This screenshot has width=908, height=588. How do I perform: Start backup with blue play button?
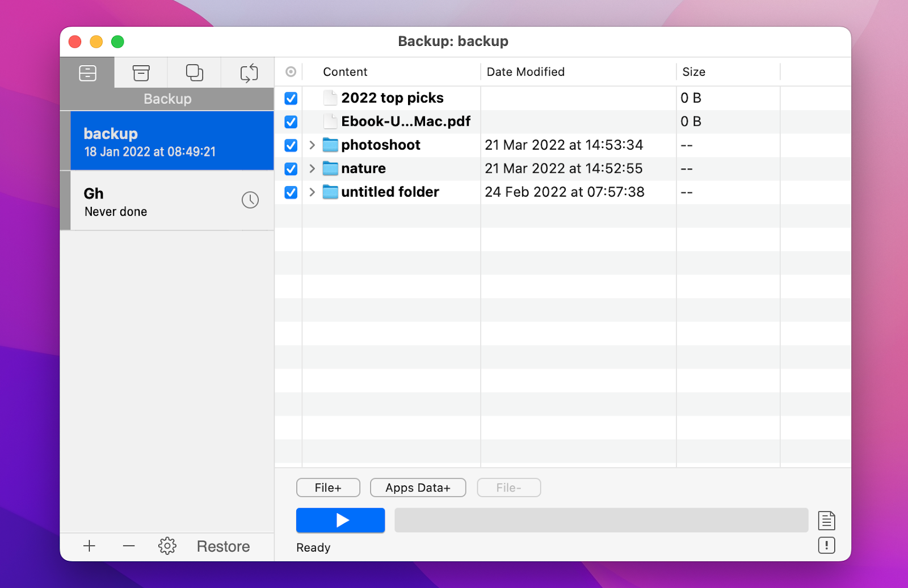point(340,520)
